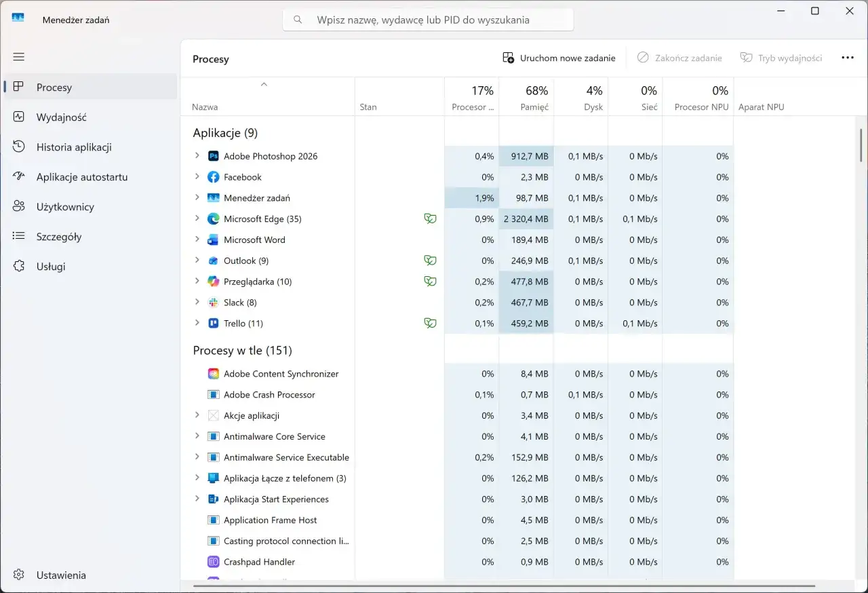Click the hamburger navigation menu icon

(19, 57)
